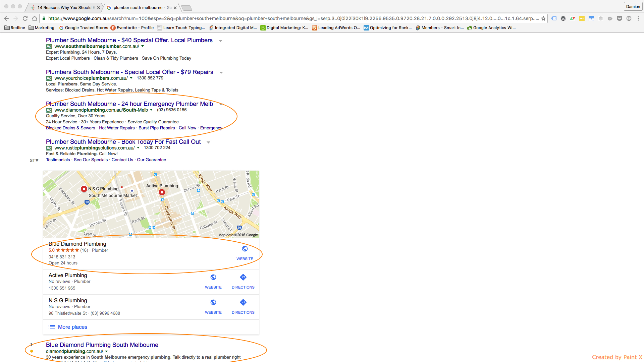Image resolution: width=644 pixels, height=362 pixels.
Task: Switch to the 14 Reasons Why tab
Action: (64, 7)
